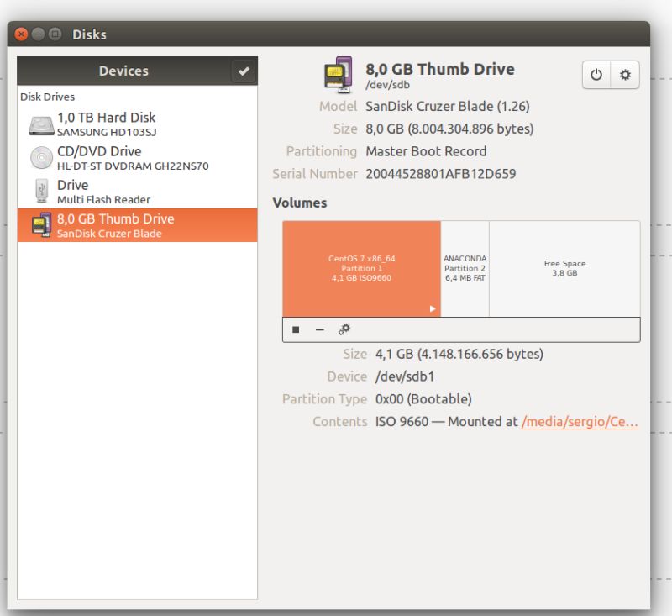
Task: Click the SanDisk thumb drive icon
Action: [x=43, y=224]
